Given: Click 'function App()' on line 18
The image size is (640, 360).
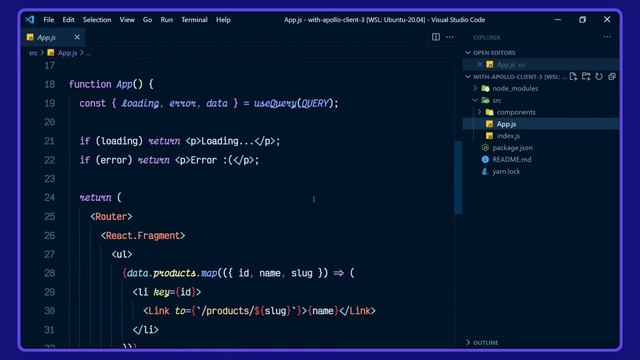Looking at the screenshot, I should (x=106, y=84).
